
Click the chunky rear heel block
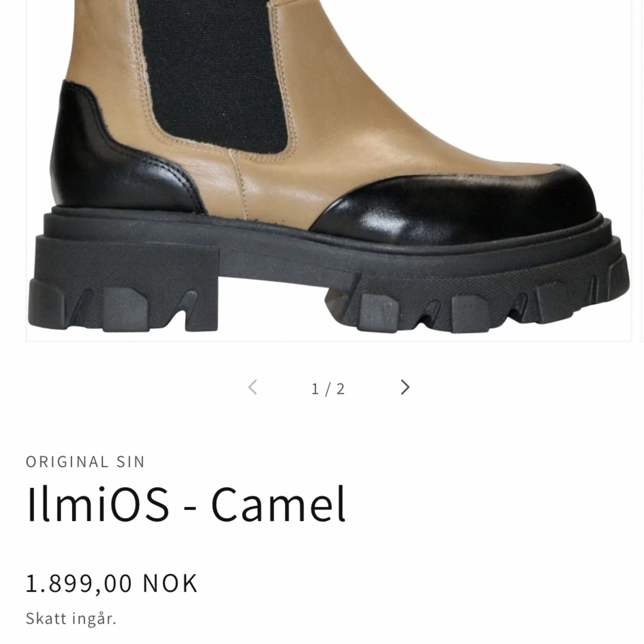coord(123,287)
